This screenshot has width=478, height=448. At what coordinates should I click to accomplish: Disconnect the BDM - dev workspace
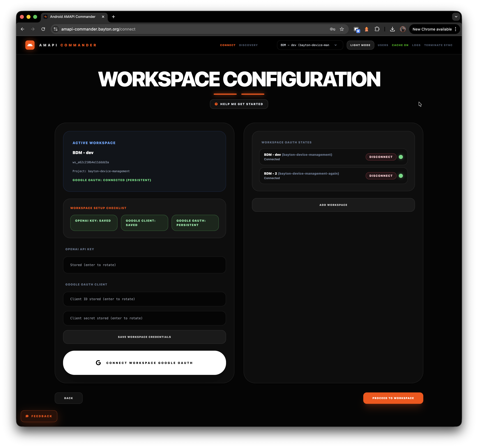pos(381,157)
